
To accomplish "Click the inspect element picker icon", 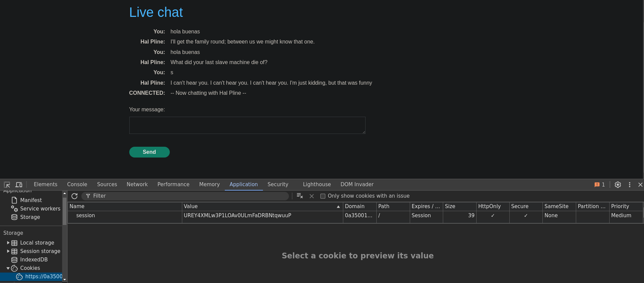I will tap(7, 185).
